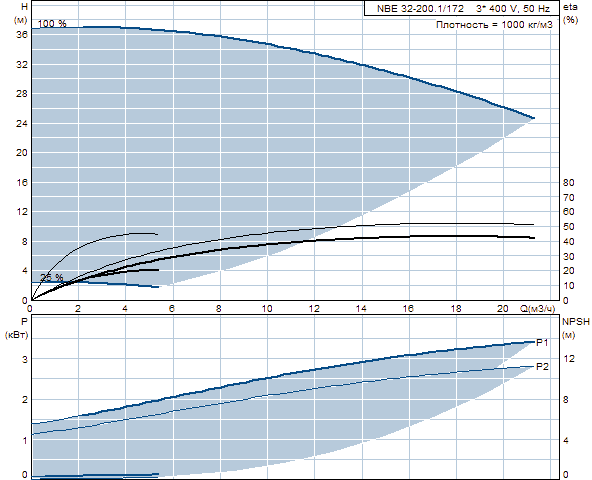The height and width of the screenshot is (480, 592).
Task: Click the right end of thick efficiency curve
Action: [533, 238]
